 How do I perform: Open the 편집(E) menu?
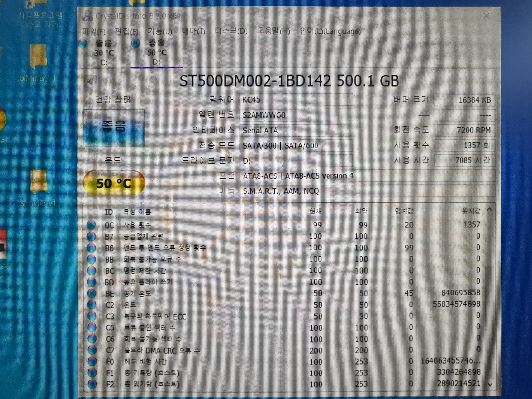tap(127, 32)
